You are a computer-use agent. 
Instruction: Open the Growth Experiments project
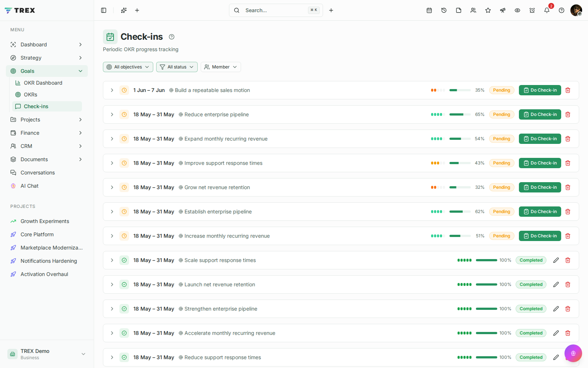pyautogui.click(x=47, y=221)
